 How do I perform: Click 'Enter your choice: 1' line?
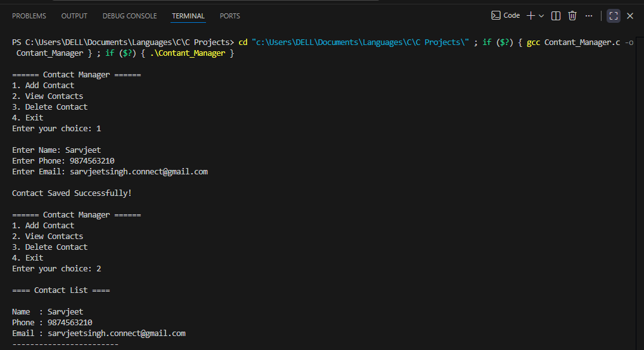(56, 129)
